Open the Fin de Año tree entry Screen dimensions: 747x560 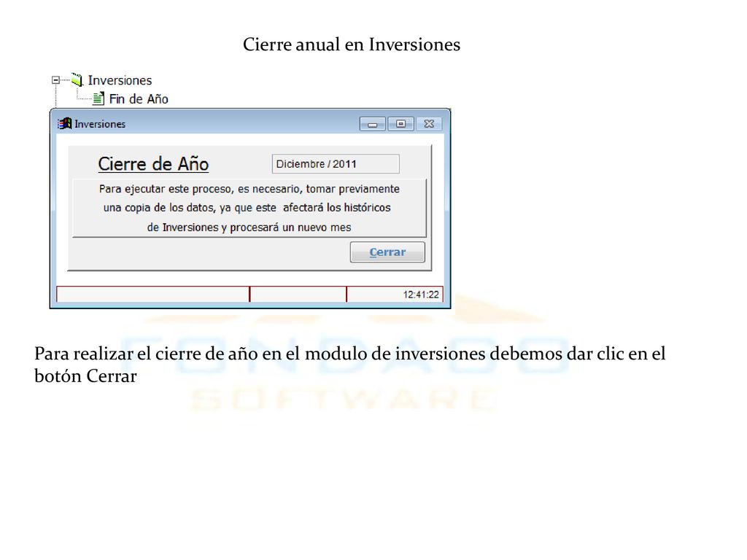(139, 98)
